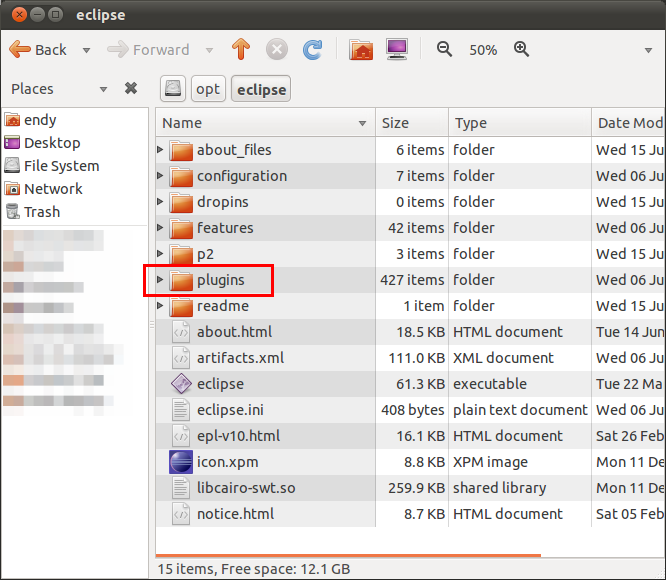Select File System in Places
The height and width of the screenshot is (580, 666).
[x=61, y=166]
